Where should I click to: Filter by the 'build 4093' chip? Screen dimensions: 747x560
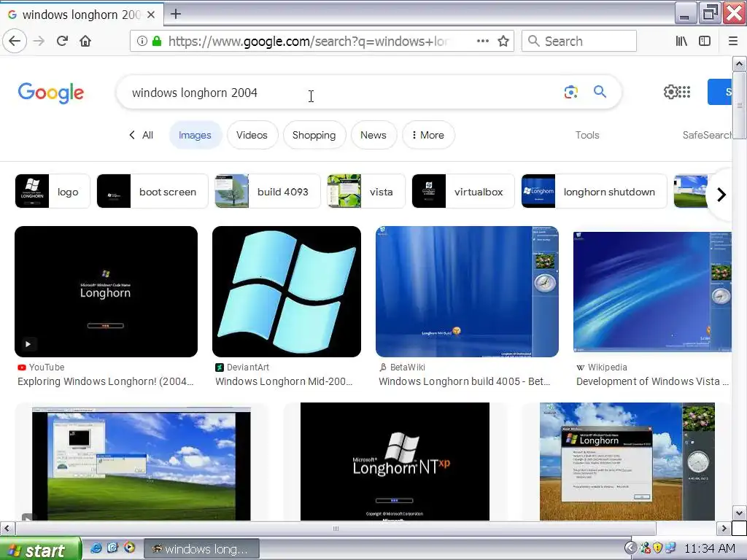[267, 191]
